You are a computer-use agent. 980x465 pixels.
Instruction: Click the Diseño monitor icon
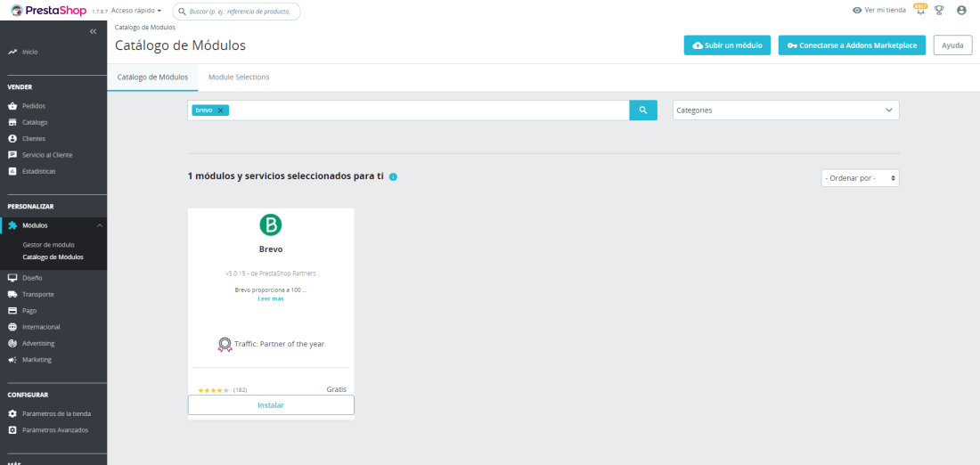(12, 278)
